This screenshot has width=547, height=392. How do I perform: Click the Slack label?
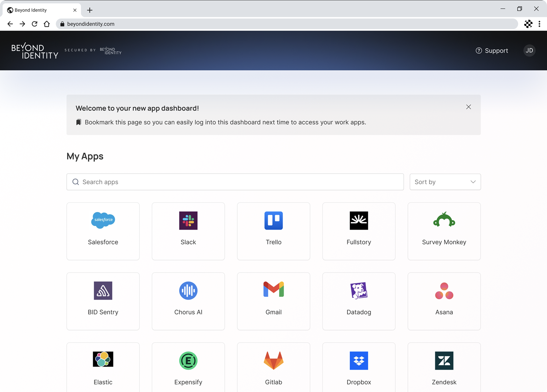pos(188,242)
